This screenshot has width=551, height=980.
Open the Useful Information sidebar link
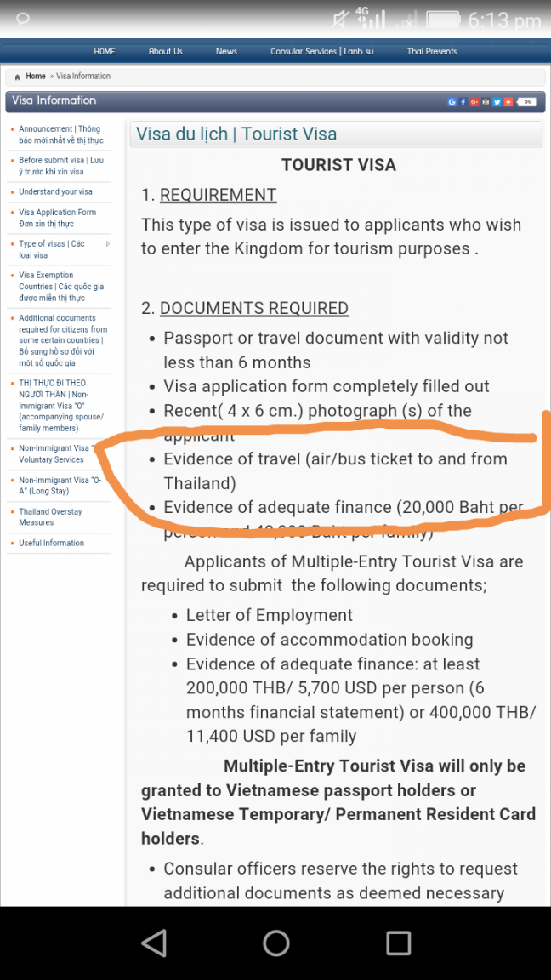pos(51,543)
